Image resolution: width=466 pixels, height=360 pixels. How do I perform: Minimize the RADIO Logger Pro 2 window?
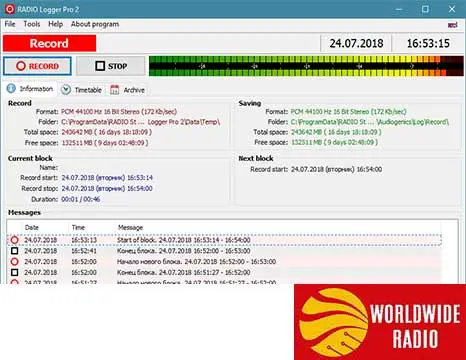click(x=399, y=9)
